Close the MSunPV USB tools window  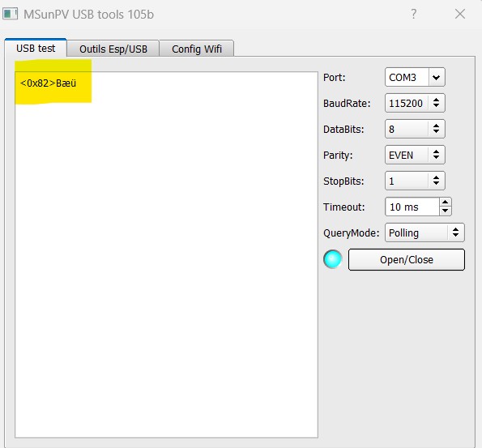pyautogui.click(x=460, y=14)
